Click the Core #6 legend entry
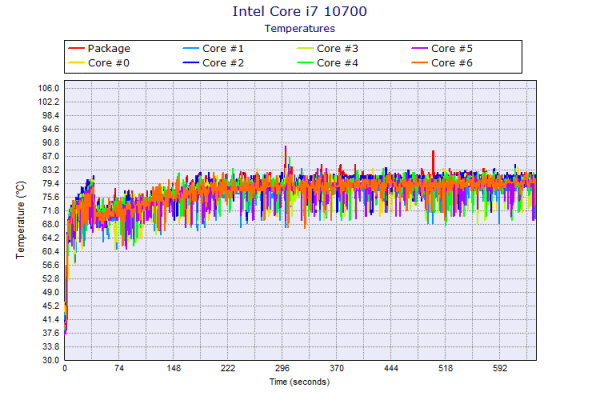600x400 pixels. [442, 63]
